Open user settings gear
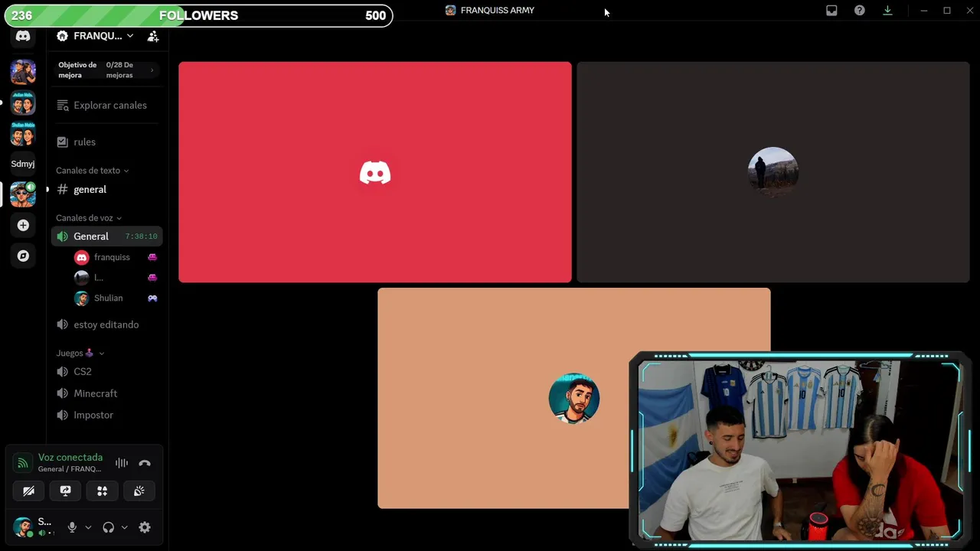Viewport: 980px width, 551px height. pyautogui.click(x=145, y=527)
